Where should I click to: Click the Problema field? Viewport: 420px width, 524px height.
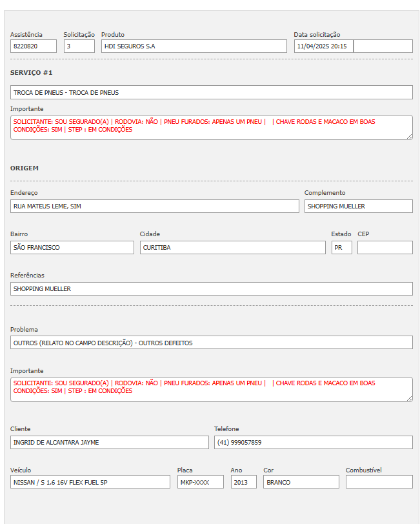point(212,343)
